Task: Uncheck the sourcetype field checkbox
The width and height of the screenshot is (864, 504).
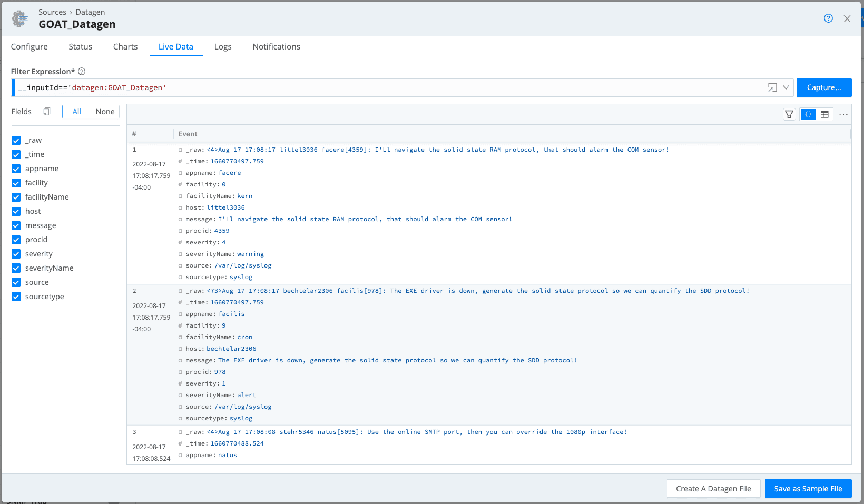Action: point(16,297)
